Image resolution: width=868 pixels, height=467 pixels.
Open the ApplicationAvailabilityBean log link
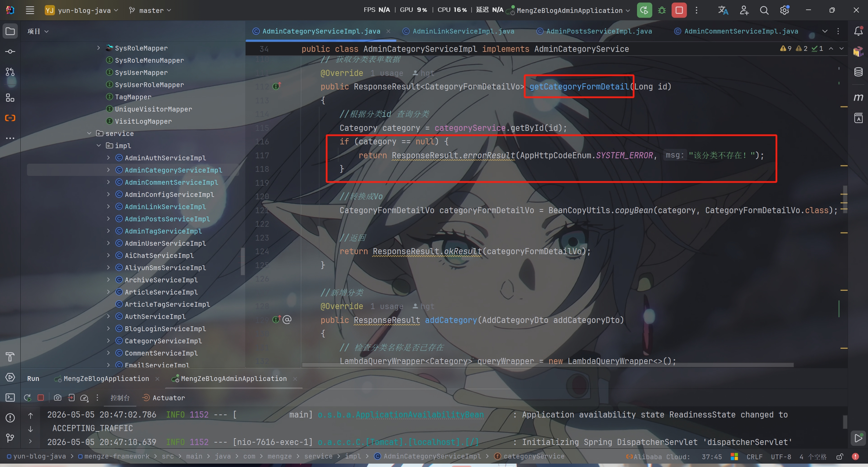click(x=401, y=415)
